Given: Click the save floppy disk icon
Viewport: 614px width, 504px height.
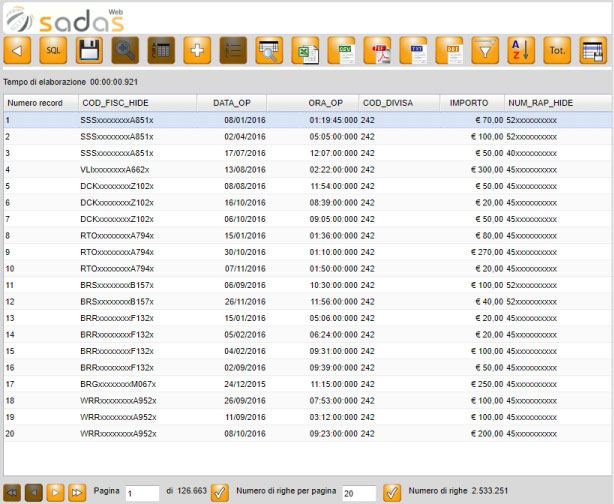Looking at the screenshot, I should 89,50.
